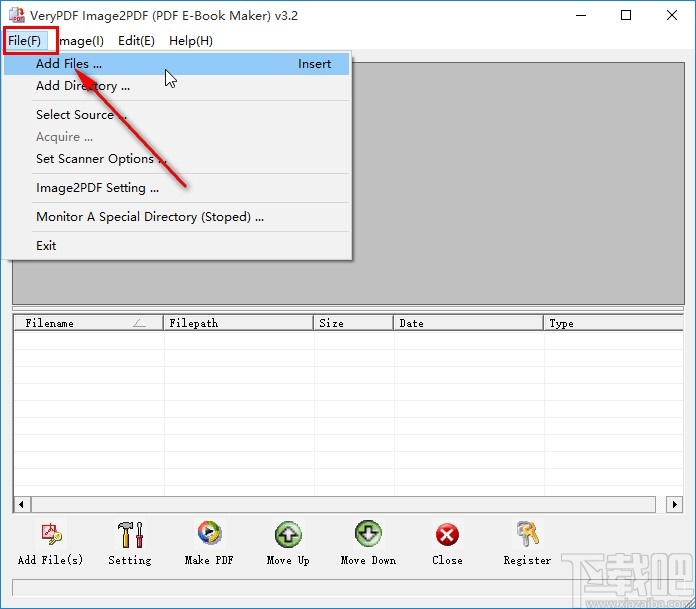Sort list by the Size column header
The height and width of the screenshot is (609, 696).
[x=353, y=323]
